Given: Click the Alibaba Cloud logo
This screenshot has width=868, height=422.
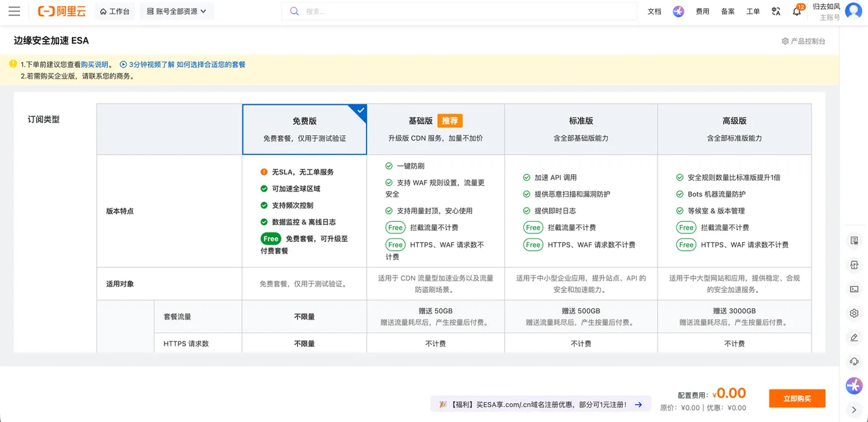Looking at the screenshot, I should (x=61, y=11).
